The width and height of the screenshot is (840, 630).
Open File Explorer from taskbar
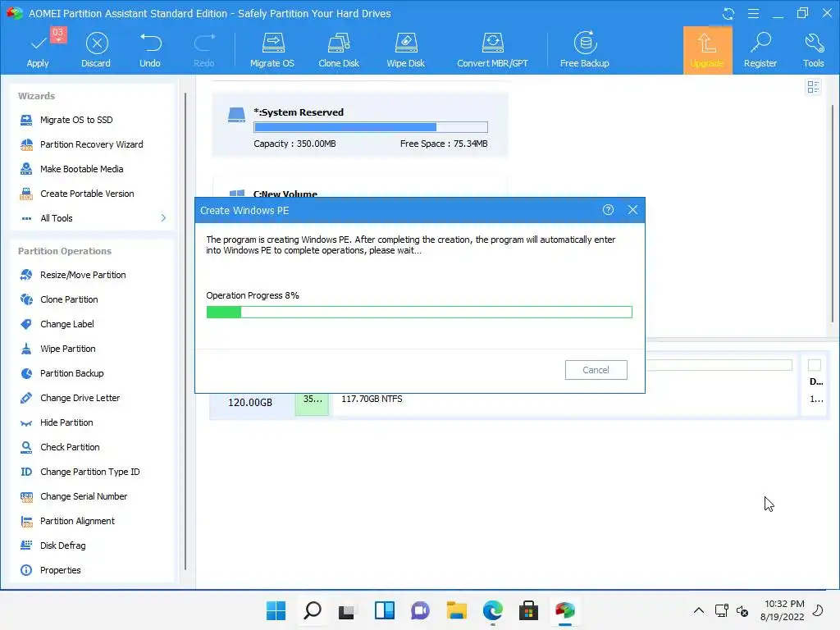pos(456,610)
